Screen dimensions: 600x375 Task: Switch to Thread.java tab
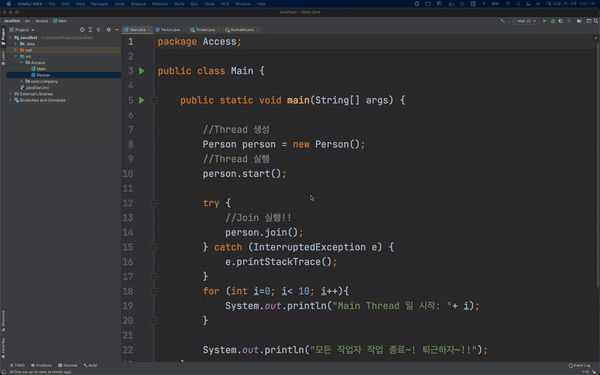click(x=203, y=30)
